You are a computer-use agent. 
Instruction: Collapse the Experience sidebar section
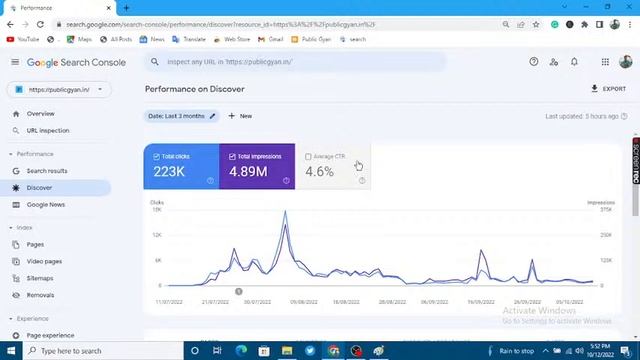coord(11,318)
